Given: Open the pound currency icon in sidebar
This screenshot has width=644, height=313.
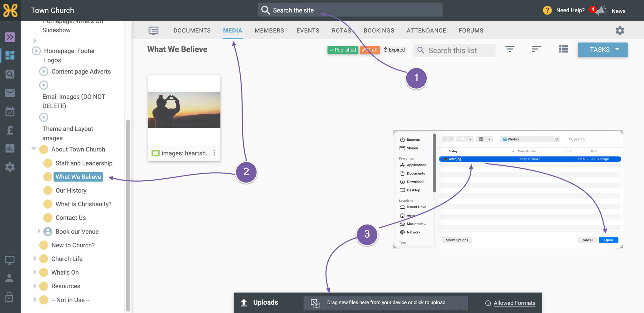Looking at the screenshot, I should (x=10, y=130).
